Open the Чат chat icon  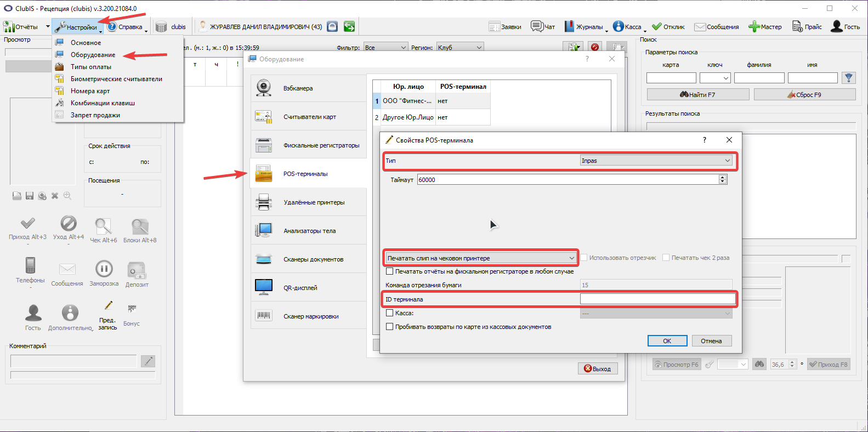[x=537, y=26]
